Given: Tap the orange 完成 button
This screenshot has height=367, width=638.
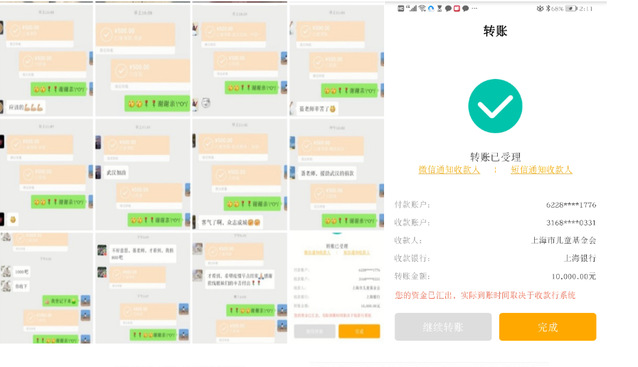Looking at the screenshot, I should pos(547,327).
